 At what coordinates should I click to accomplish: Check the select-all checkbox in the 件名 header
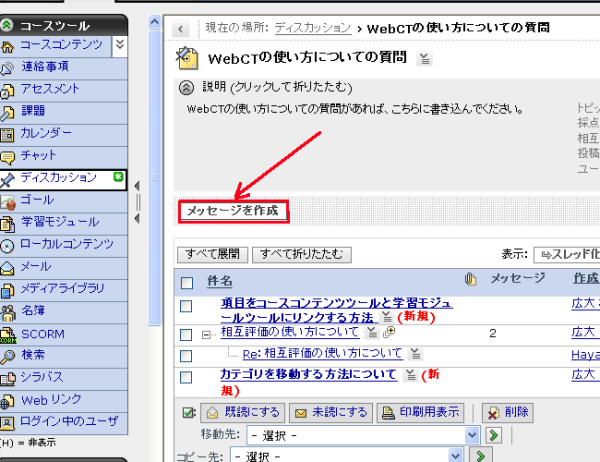pyautogui.click(x=187, y=283)
